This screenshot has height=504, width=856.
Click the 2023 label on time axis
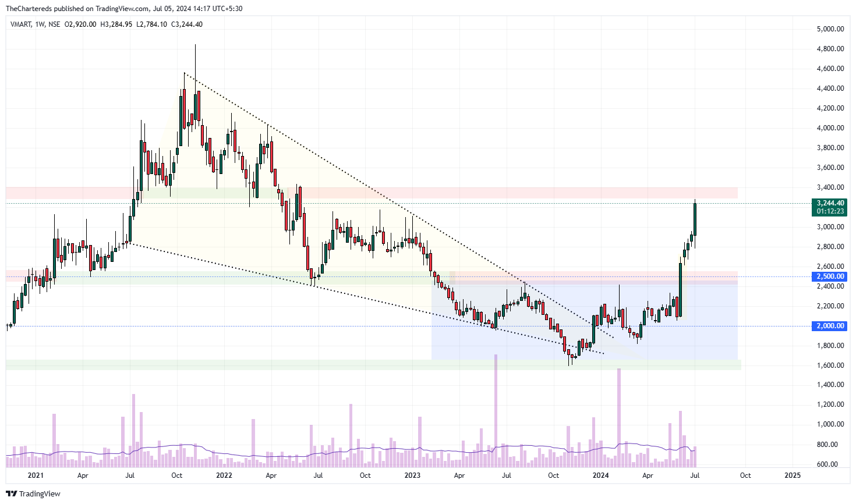click(x=412, y=475)
